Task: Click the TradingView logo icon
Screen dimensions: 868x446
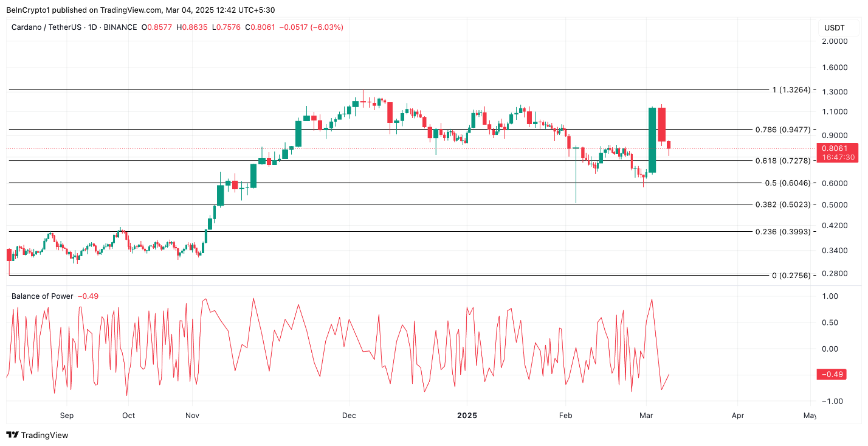Action: pyautogui.click(x=12, y=435)
